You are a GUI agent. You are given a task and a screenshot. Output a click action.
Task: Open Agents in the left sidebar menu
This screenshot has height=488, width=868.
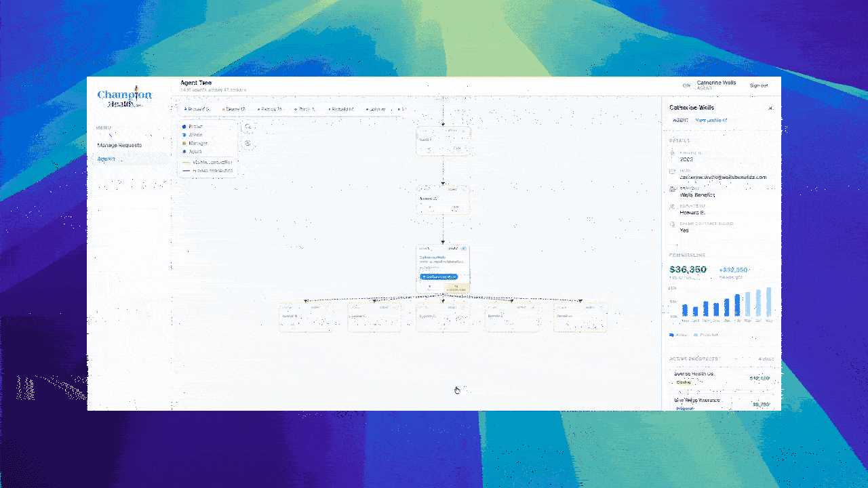tap(106, 158)
